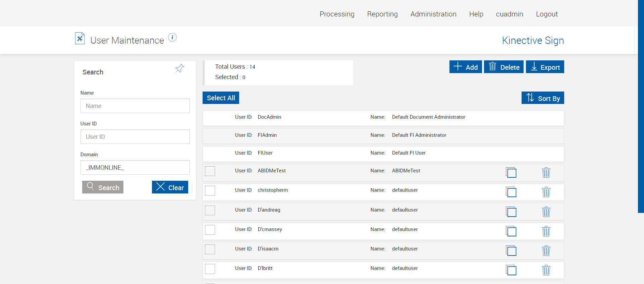Open the Processing menu
This screenshot has height=284, width=644.
(337, 14)
